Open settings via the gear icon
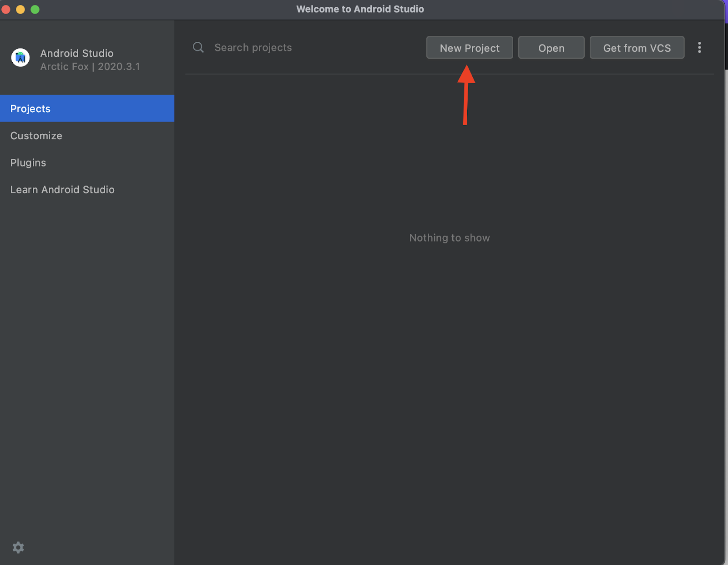This screenshot has height=565, width=728. click(18, 547)
